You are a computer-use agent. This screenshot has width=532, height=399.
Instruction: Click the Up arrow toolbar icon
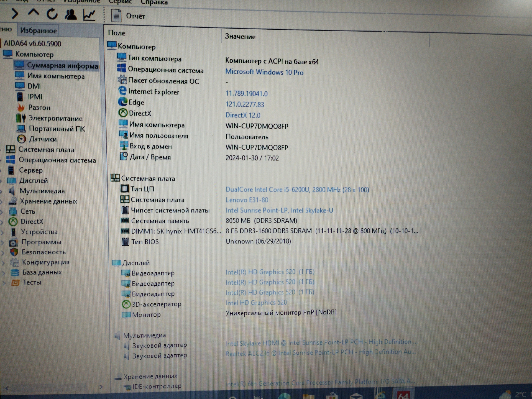point(34,13)
